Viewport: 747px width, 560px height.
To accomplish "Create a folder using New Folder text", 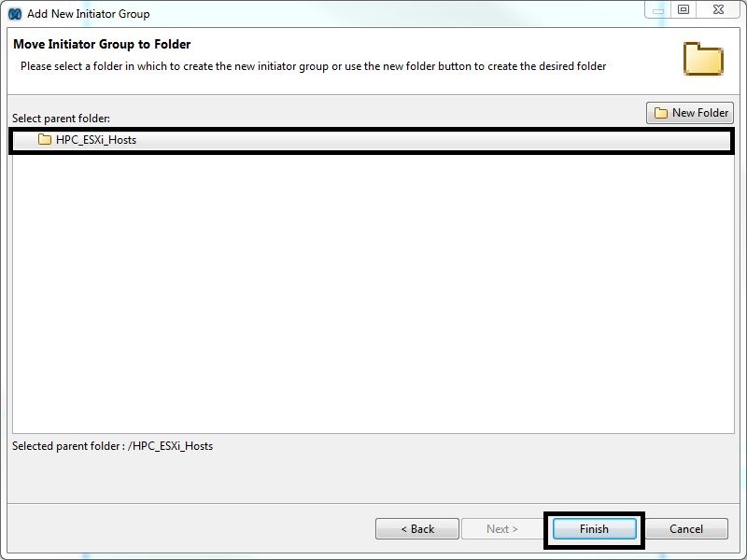I will pyautogui.click(x=699, y=113).
